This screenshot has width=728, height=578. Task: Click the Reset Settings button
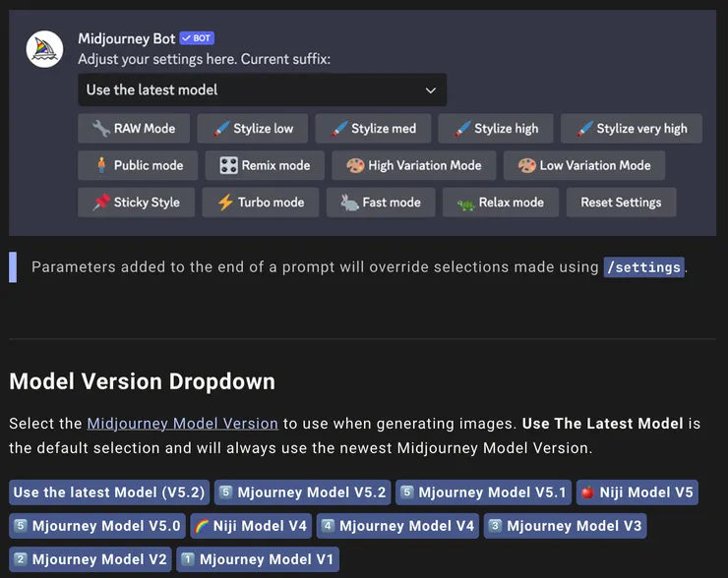[x=621, y=202]
